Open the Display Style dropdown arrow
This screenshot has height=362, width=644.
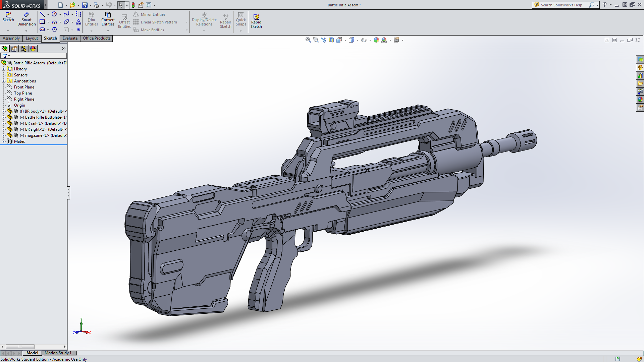click(x=358, y=40)
